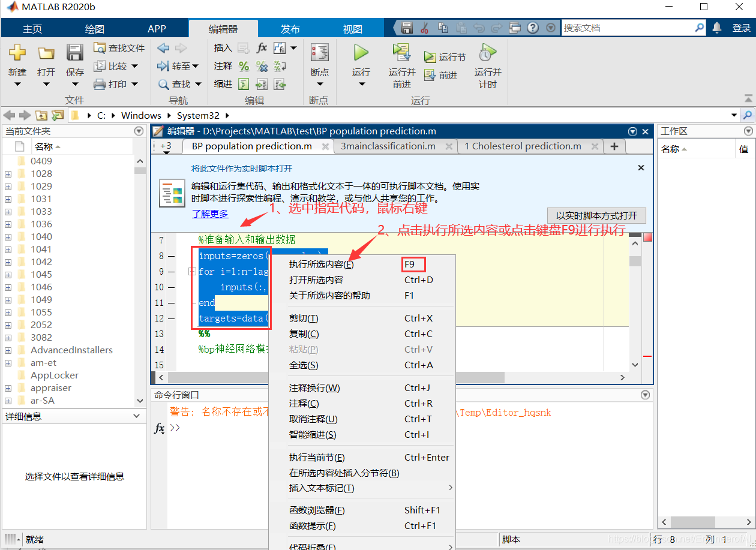Viewport: 756px width, 550px height.
Task: Expand the AdvancedInstallers folder node
Action: [x=8, y=350]
